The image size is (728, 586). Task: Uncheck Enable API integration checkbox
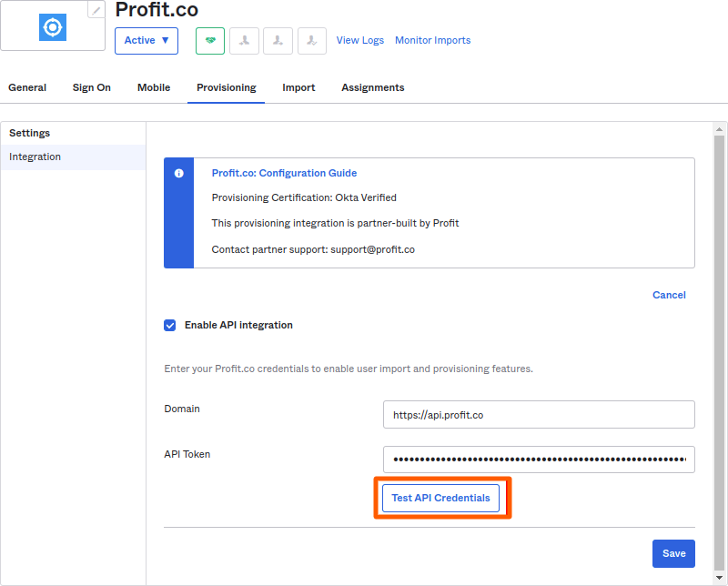170,325
